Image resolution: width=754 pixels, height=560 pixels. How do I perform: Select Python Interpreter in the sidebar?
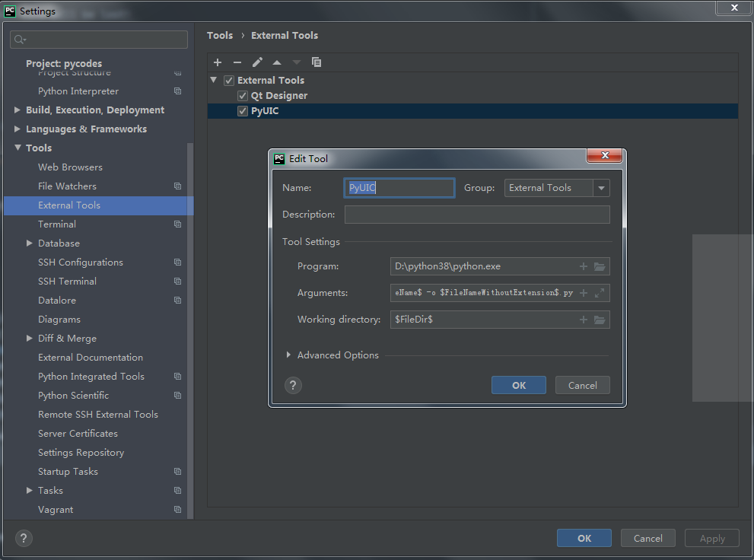(76, 91)
